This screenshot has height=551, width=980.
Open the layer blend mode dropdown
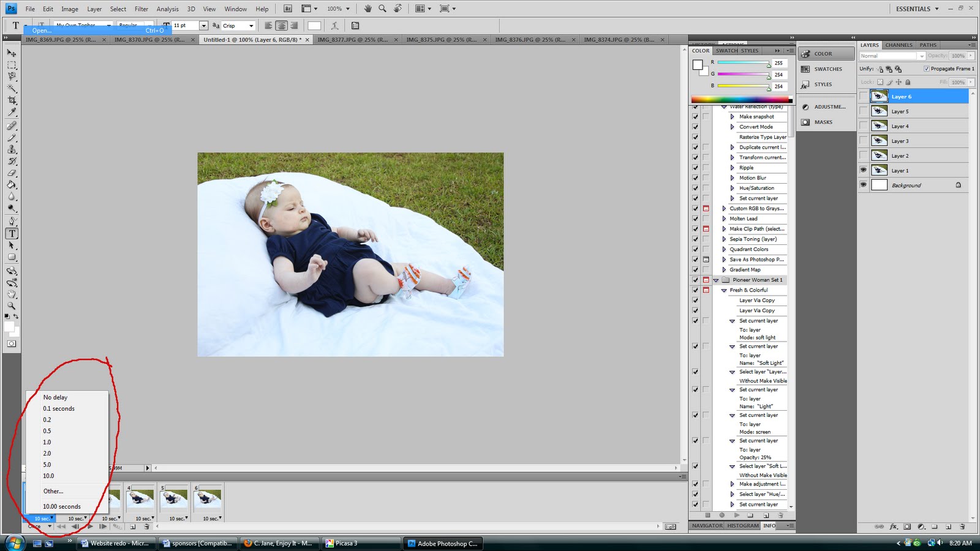point(892,56)
